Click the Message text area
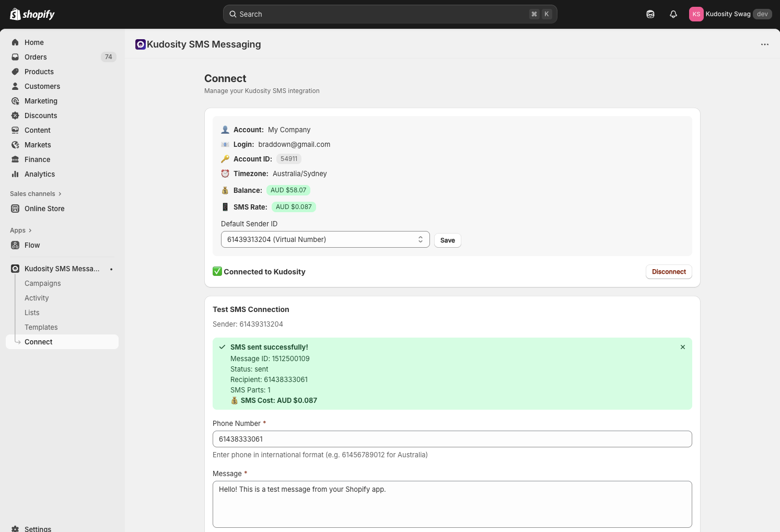 (452, 504)
